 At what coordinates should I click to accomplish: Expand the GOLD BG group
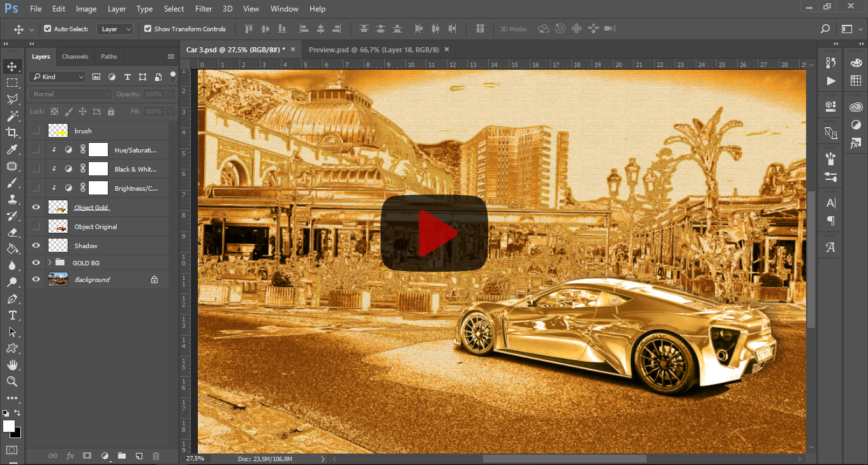[x=49, y=262]
